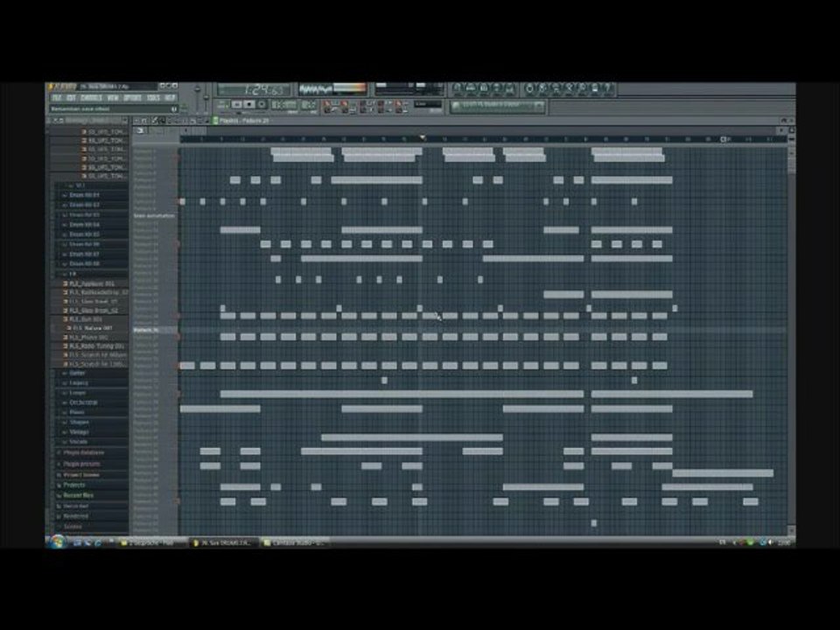Open Plugin presets in browser
Viewport: 840px width, 630px height.
(x=80, y=464)
